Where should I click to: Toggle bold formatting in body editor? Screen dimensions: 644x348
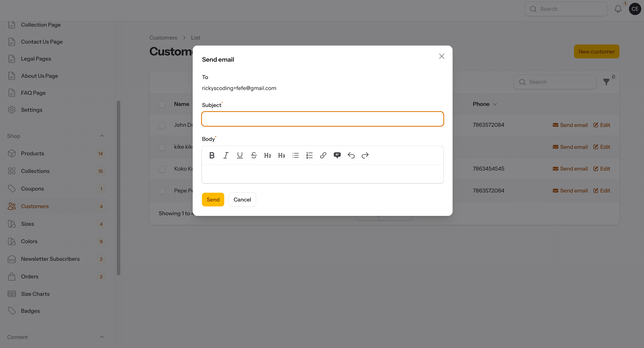[x=212, y=155]
